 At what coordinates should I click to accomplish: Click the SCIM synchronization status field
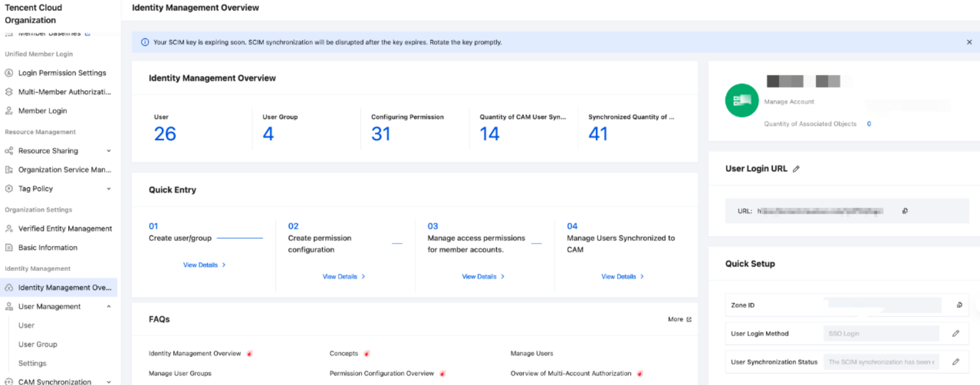[x=881, y=362]
